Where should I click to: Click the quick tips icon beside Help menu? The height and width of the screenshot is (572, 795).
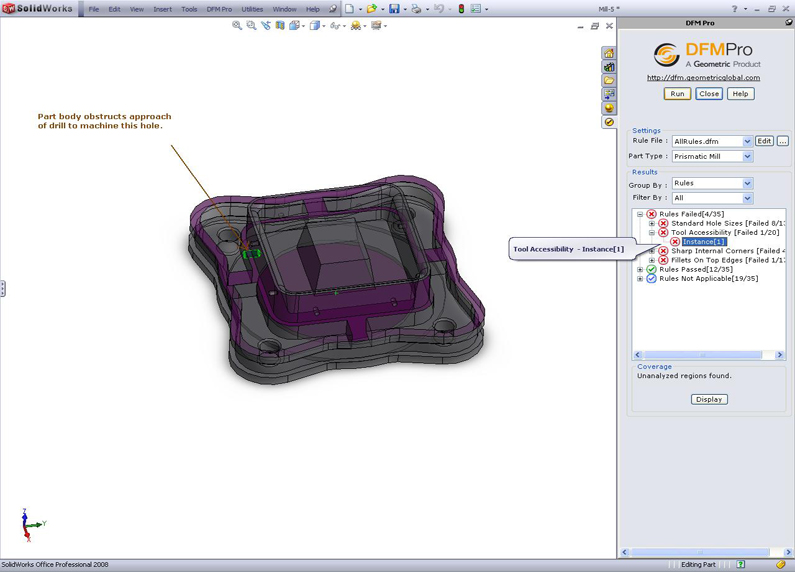coord(333,9)
